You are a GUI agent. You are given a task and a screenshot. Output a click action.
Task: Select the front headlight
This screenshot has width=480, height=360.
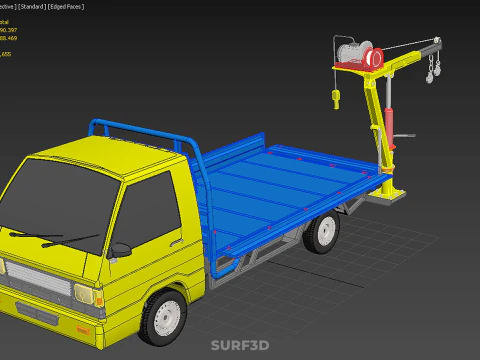pyautogui.click(x=83, y=294)
